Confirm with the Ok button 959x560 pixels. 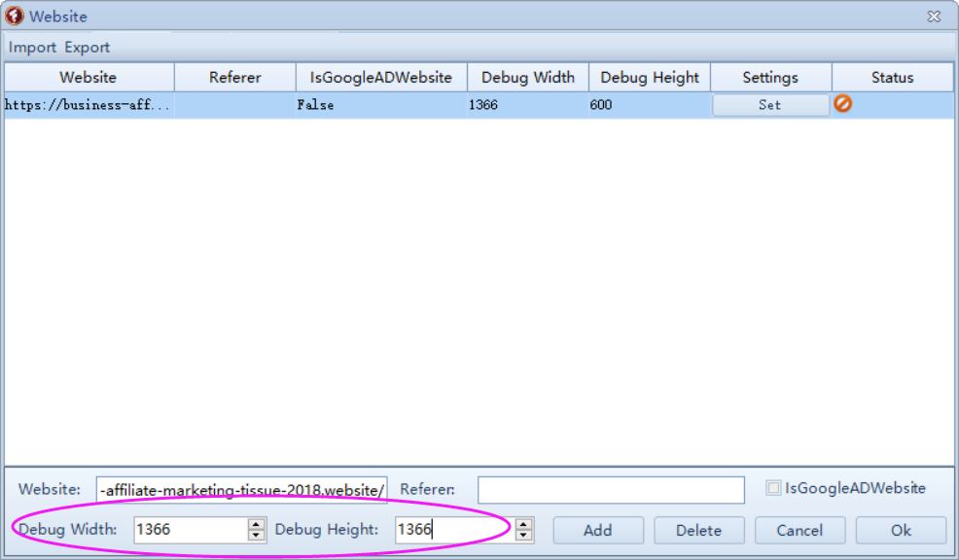(901, 530)
